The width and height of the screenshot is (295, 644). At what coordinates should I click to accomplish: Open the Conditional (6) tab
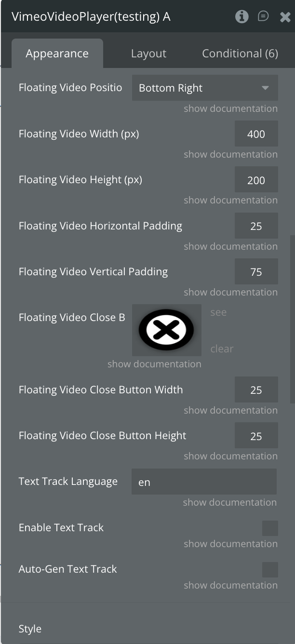click(x=240, y=54)
